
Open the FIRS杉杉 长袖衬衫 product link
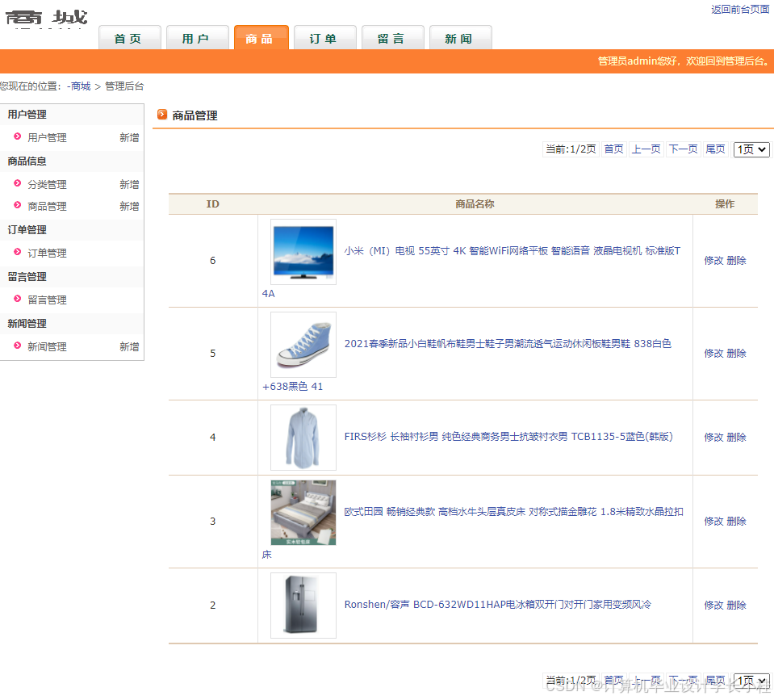(508, 436)
